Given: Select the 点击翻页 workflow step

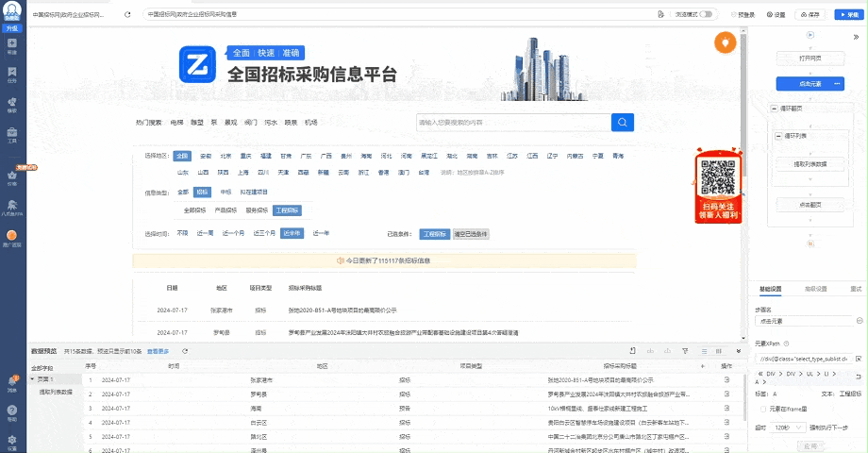Looking at the screenshot, I should tap(810, 205).
